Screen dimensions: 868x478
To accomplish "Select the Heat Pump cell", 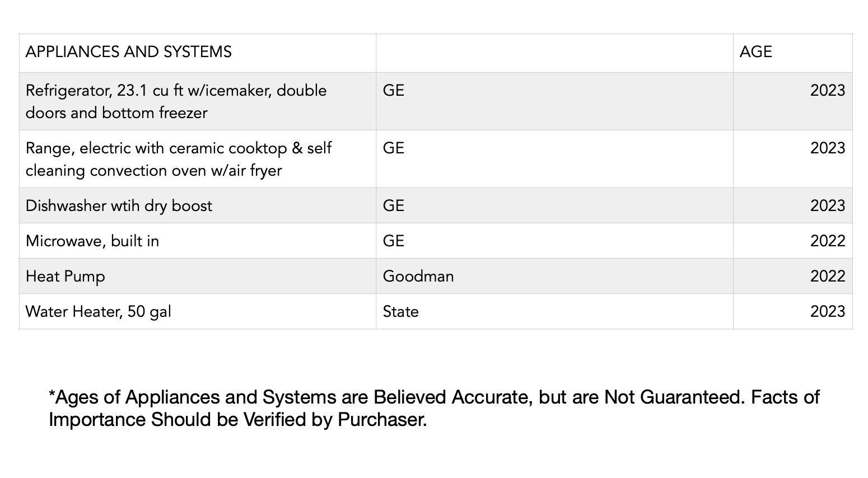I will click(66, 277).
